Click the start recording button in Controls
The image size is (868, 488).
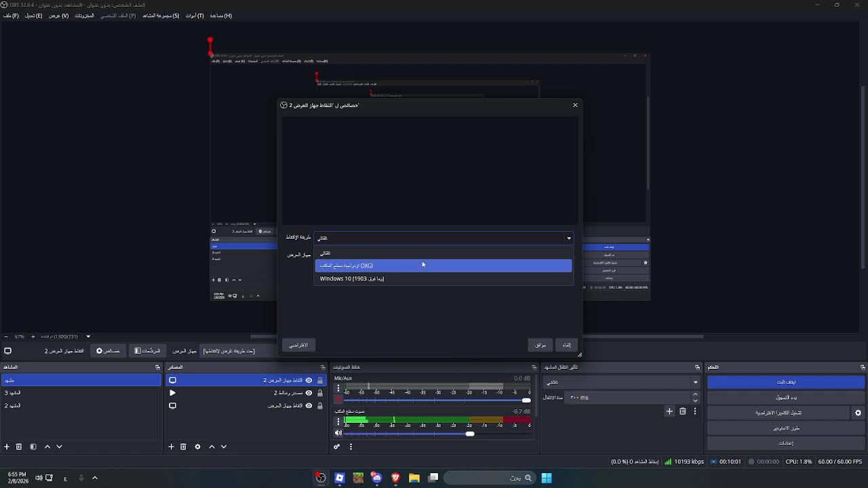coord(786,397)
